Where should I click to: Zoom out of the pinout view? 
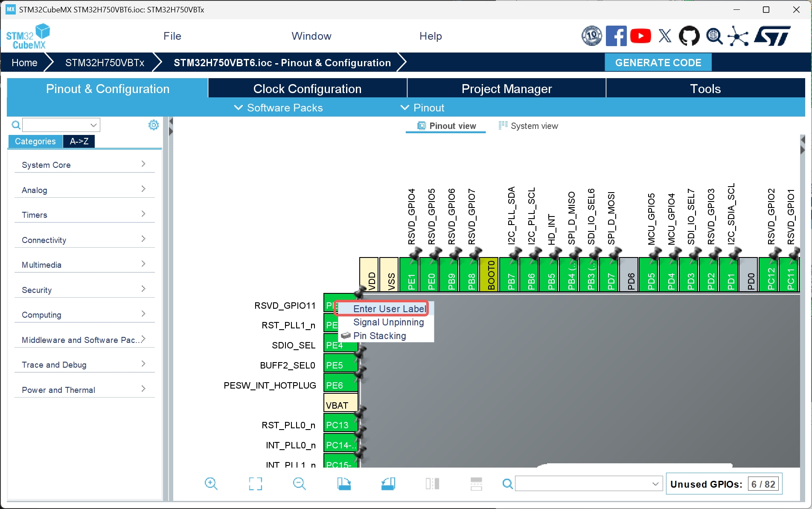[x=300, y=484]
